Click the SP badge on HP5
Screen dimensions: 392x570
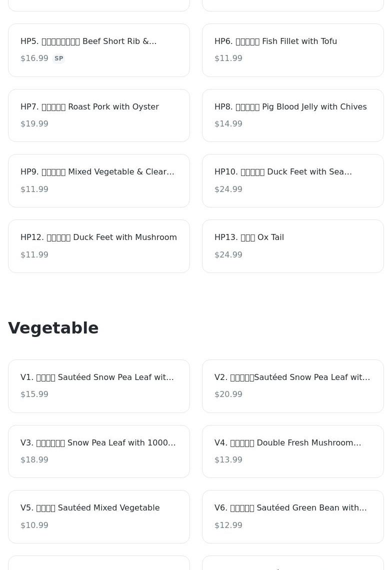click(59, 58)
